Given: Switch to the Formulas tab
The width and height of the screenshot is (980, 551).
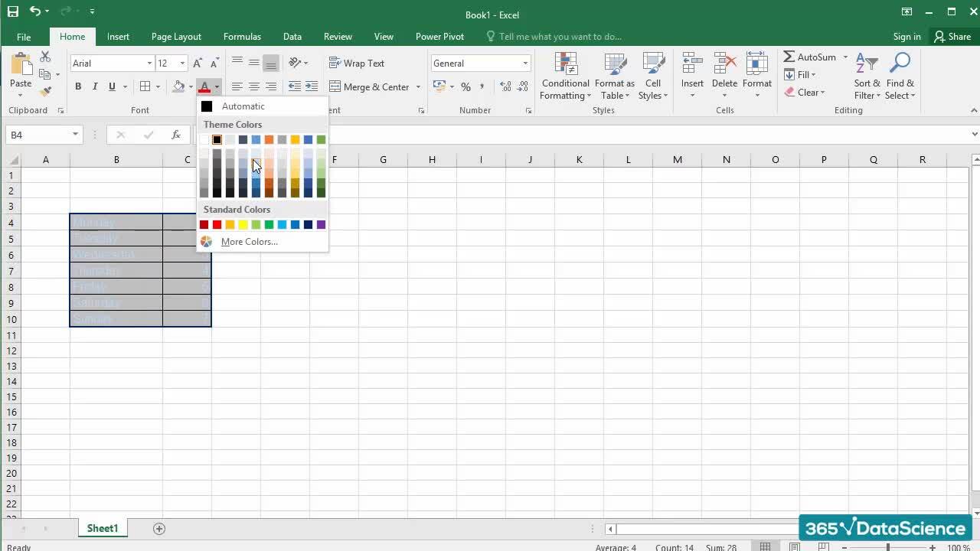Looking at the screenshot, I should [242, 36].
